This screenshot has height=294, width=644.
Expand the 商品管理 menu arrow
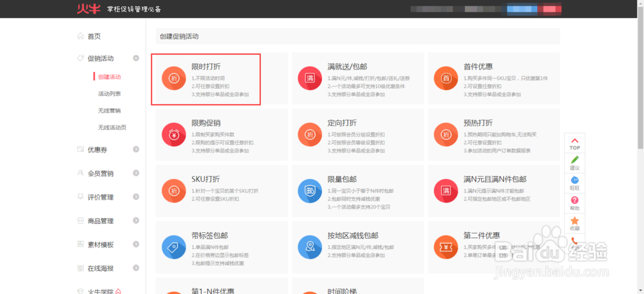pyautogui.click(x=136, y=221)
